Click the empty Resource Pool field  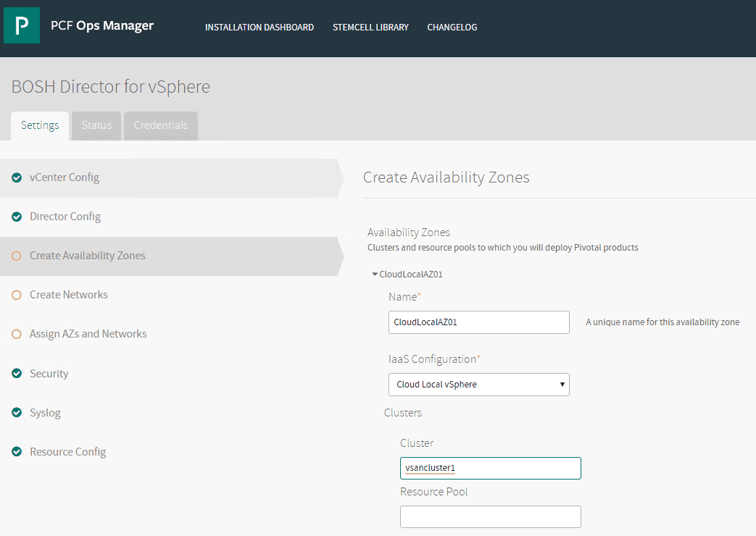[x=490, y=516]
